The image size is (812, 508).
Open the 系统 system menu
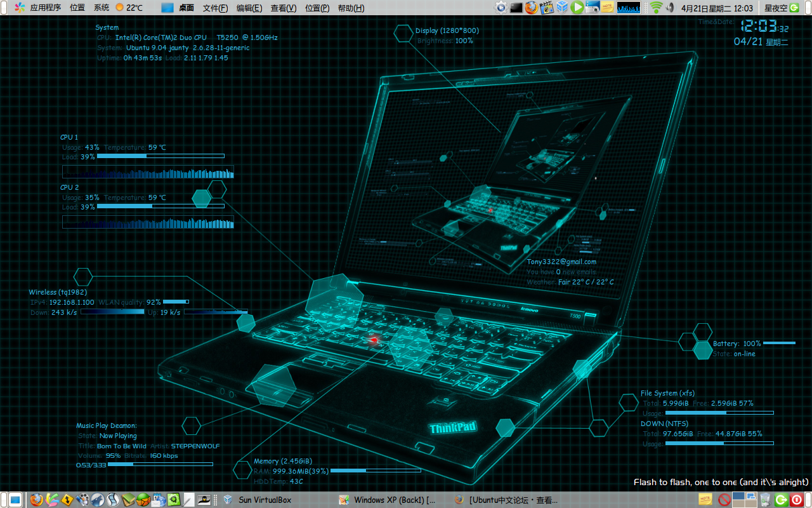101,8
